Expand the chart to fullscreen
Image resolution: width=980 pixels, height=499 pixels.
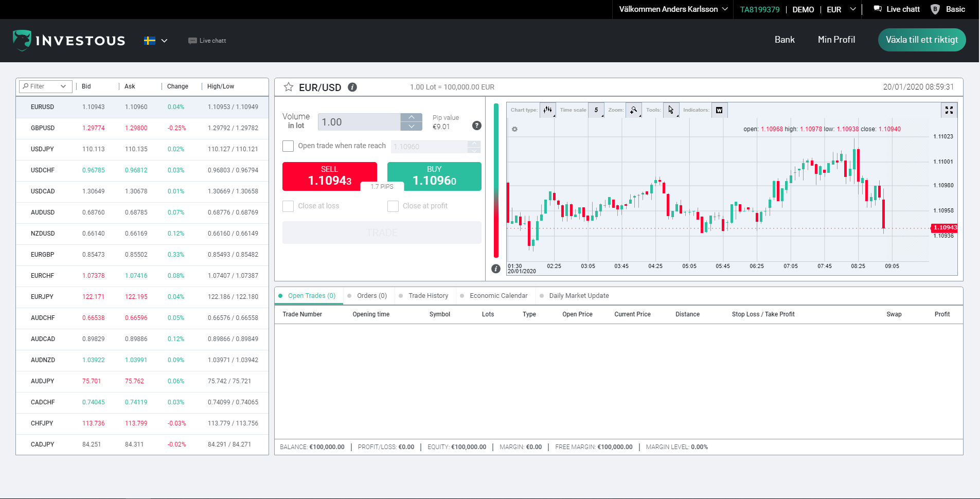tap(949, 110)
